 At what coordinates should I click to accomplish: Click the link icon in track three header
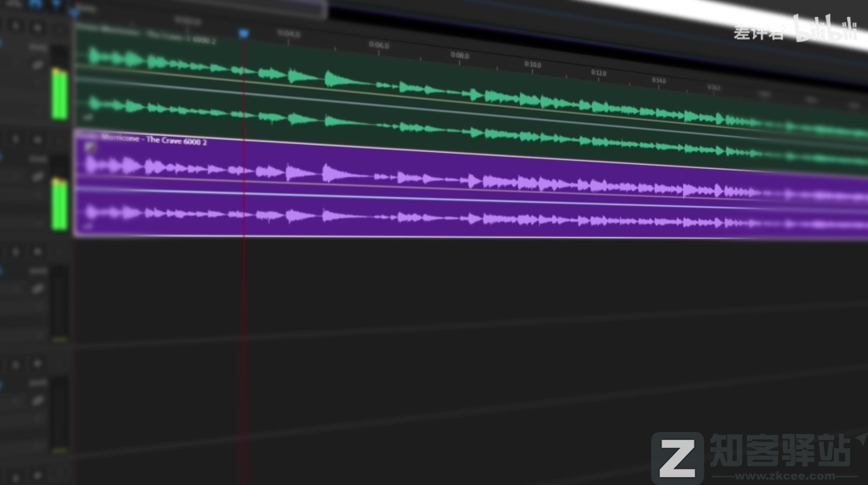(37, 289)
